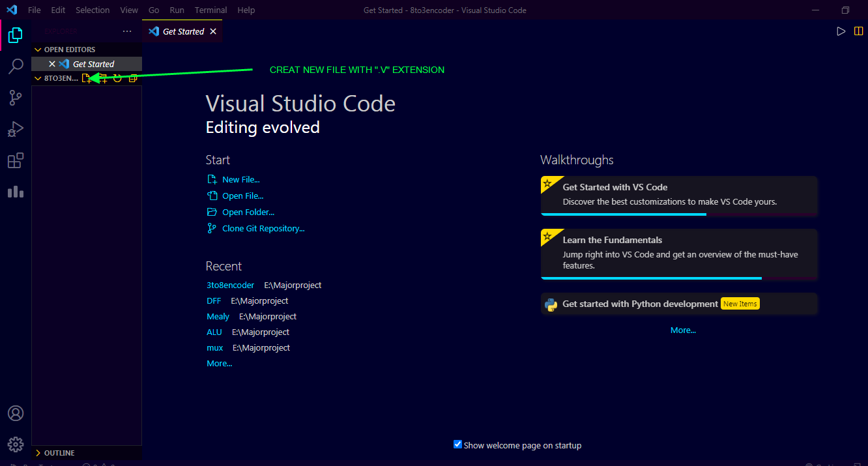
Task: Open the Edit menu
Action: pyautogui.click(x=58, y=10)
